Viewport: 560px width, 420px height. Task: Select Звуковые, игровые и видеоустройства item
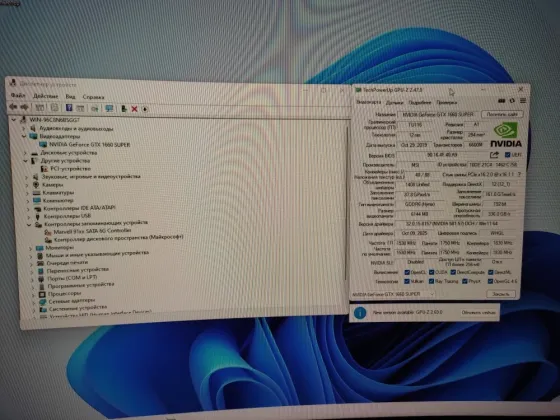(91, 176)
